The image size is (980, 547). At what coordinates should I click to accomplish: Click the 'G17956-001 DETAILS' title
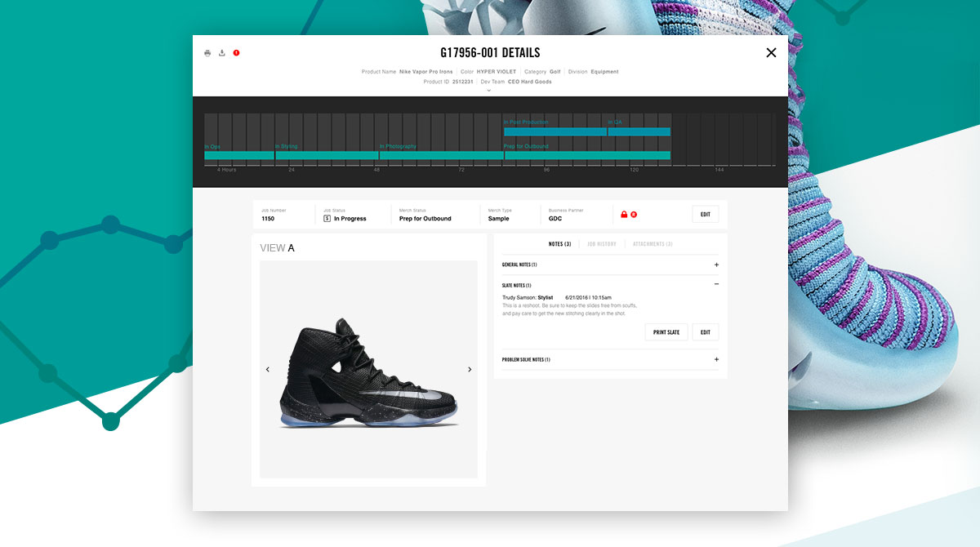tap(490, 53)
